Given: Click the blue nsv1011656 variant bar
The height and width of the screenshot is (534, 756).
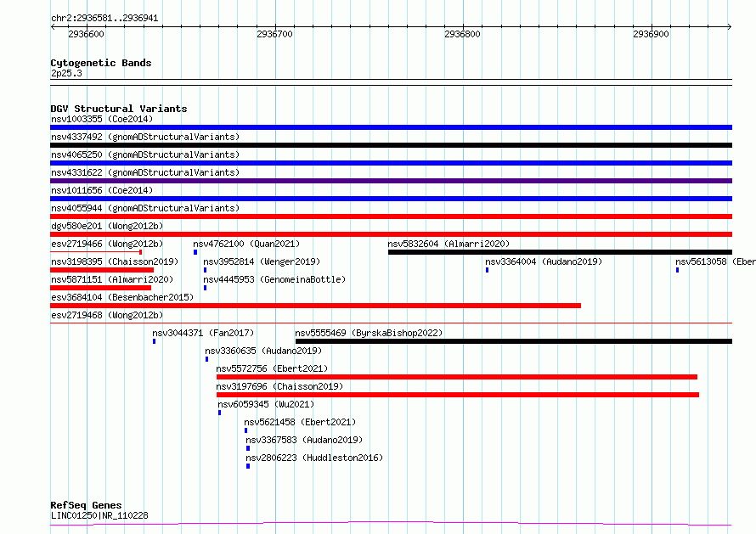Looking at the screenshot, I should point(391,199).
